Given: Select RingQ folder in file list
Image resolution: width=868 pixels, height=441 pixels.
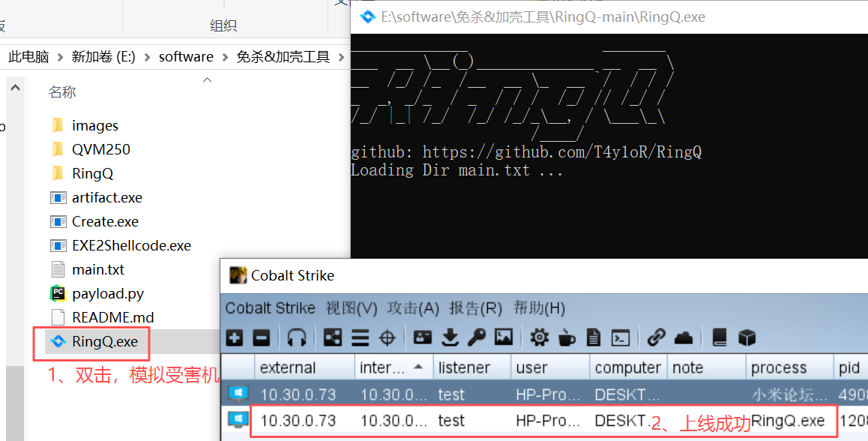Looking at the screenshot, I should point(92,173).
